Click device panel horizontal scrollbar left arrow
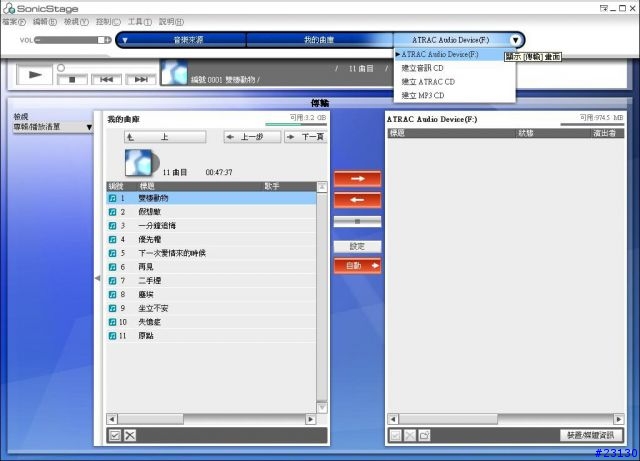The width and height of the screenshot is (640, 461). coord(393,419)
